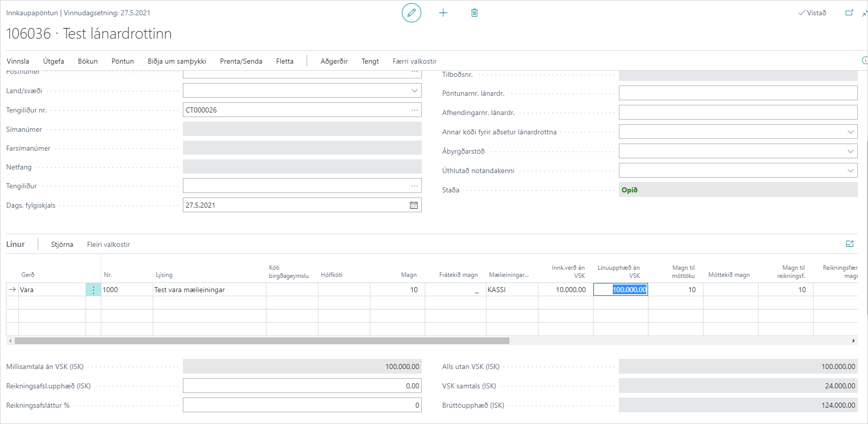Open the Biðja um samþykki menu
The height and width of the screenshot is (424, 868).
[177, 61]
